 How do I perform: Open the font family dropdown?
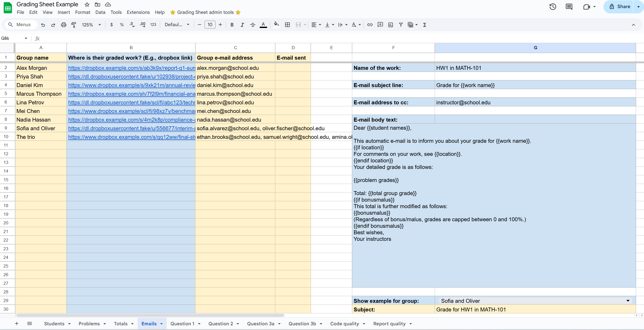177,25
